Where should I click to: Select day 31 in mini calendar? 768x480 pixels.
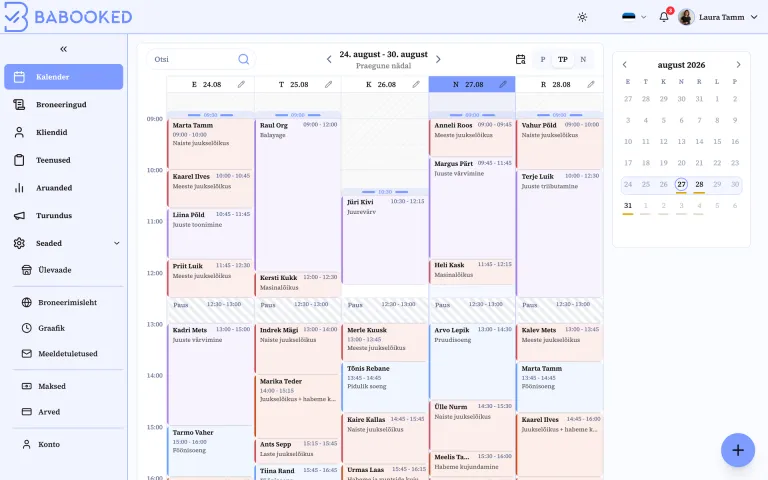(x=628, y=206)
